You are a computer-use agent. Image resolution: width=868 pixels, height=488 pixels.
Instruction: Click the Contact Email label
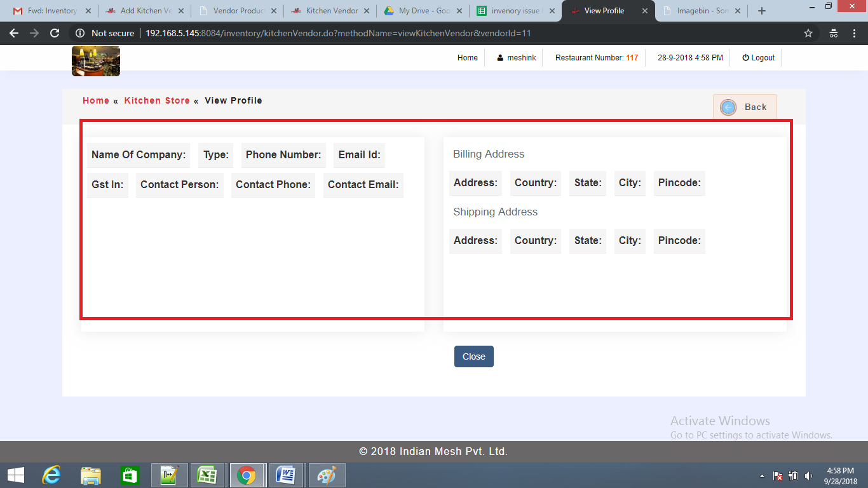(x=363, y=184)
